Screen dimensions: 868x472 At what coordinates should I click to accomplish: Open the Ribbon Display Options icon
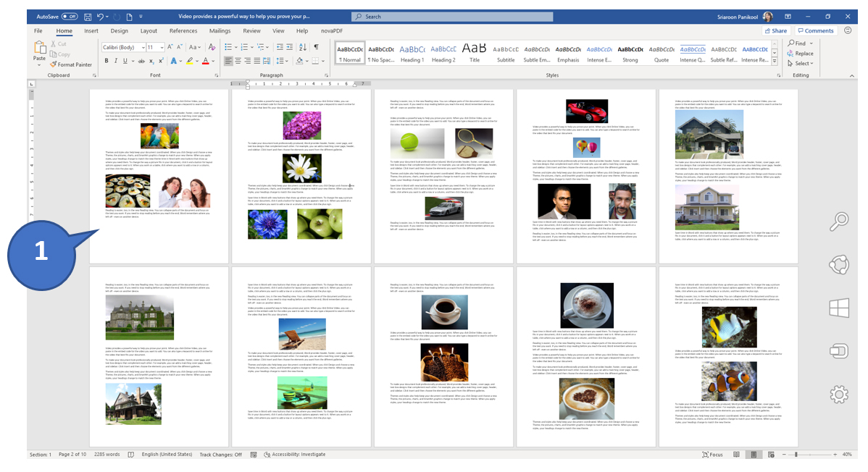pyautogui.click(x=788, y=17)
